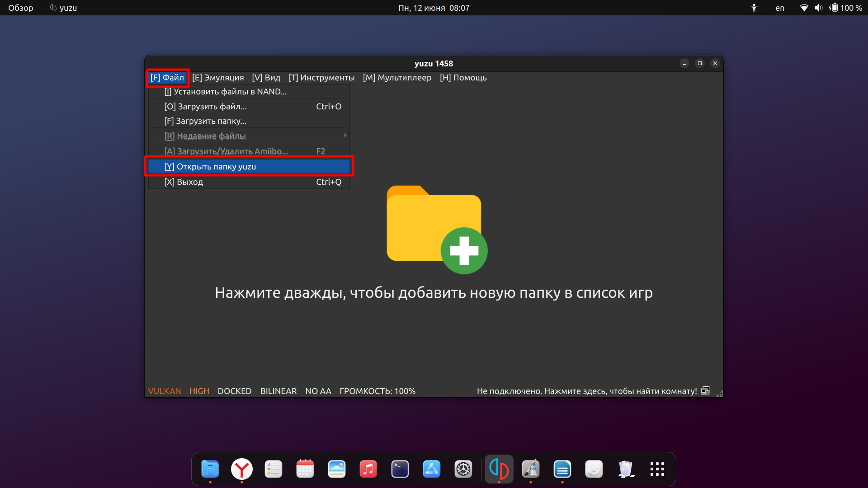
Task: Open the app store icon in dock
Action: (x=432, y=469)
